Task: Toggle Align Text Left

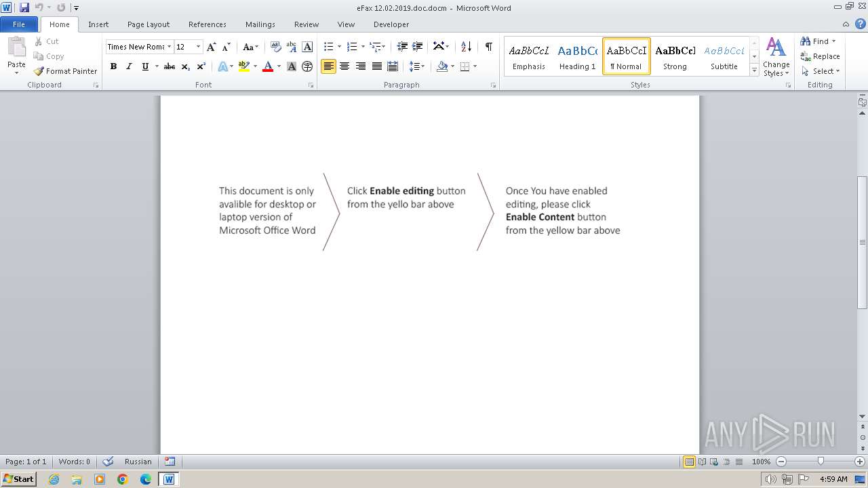Action: 328,66
